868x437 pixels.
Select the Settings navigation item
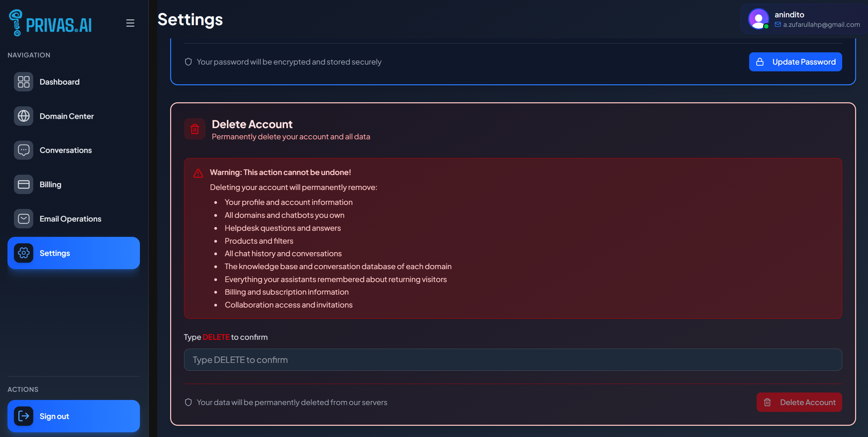74,253
